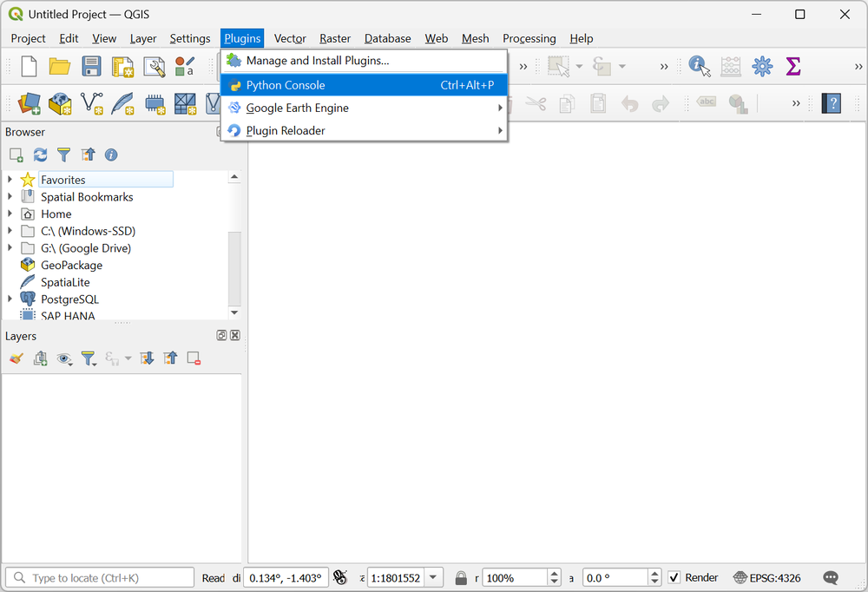Screen dimensions: 868x592
Task: Toggle the Render checkbox
Action: click(674, 577)
